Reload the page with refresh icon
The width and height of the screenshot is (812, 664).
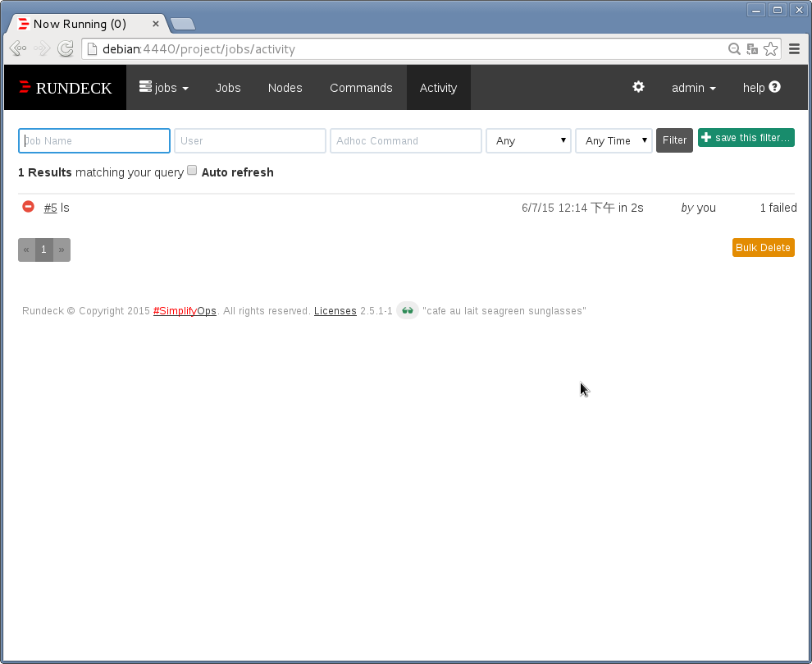[x=66, y=48]
